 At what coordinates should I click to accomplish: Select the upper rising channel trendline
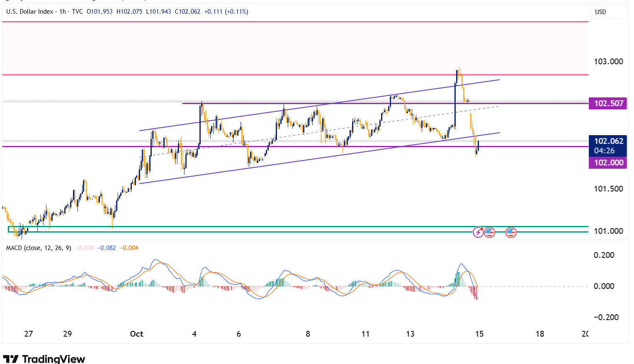pyautogui.click(x=319, y=105)
